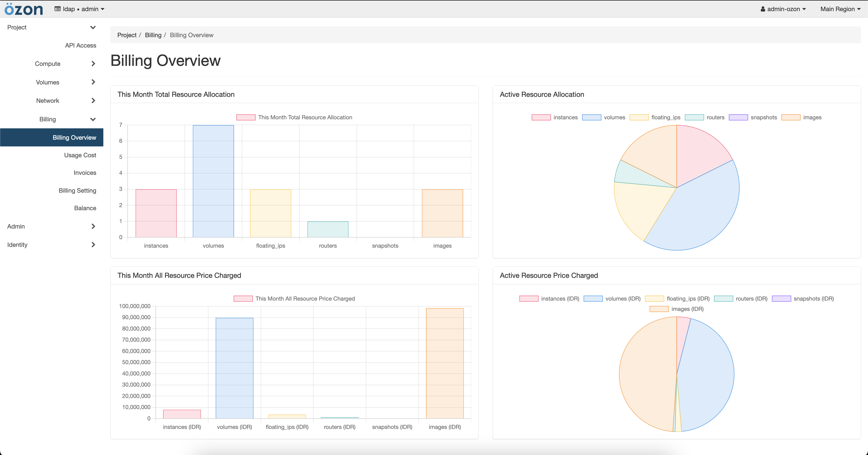This screenshot has width=868, height=455.
Task: Click the Project breadcrumb link
Action: [x=127, y=35]
